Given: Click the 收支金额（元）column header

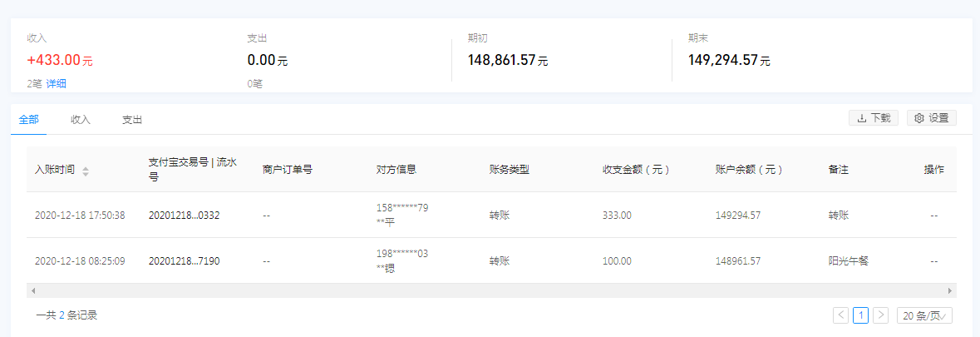Looking at the screenshot, I should click(636, 170).
